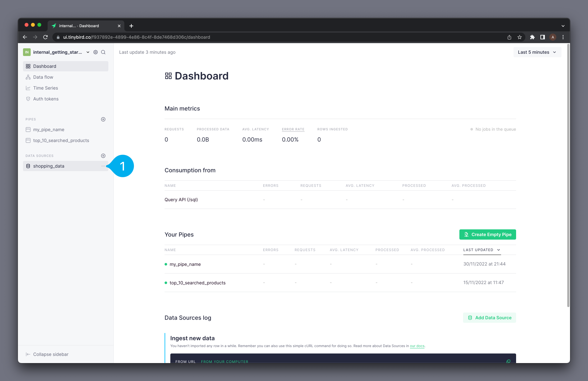The height and width of the screenshot is (381, 588).
Task: Click the ERROR RATE metric label
Action: coord(293,129)
